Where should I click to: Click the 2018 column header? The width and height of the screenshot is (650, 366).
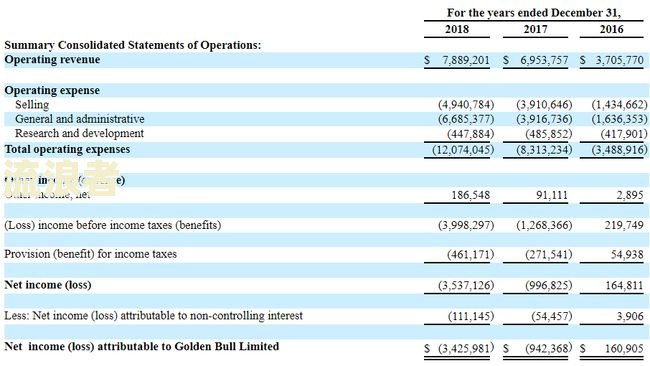[457, 29]
